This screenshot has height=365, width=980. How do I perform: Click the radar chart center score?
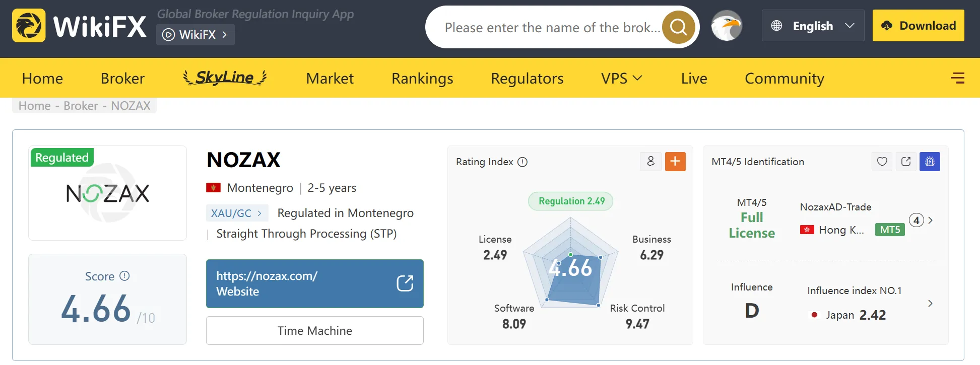click(x=570, y=267)
